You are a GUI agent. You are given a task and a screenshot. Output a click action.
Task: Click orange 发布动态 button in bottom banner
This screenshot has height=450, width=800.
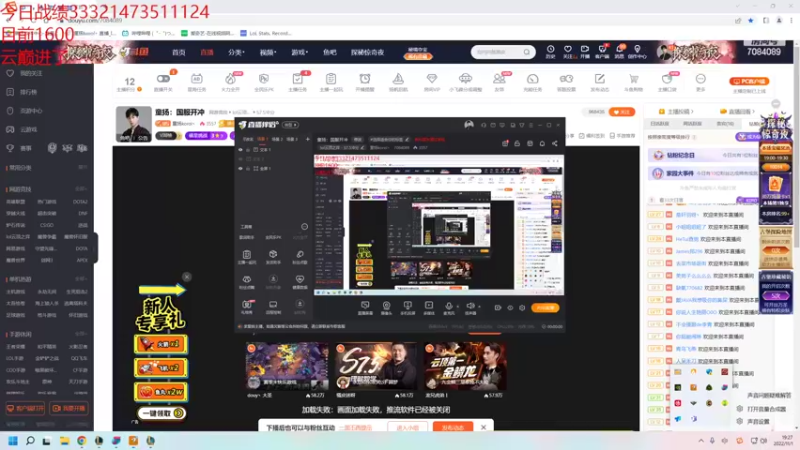453,428
